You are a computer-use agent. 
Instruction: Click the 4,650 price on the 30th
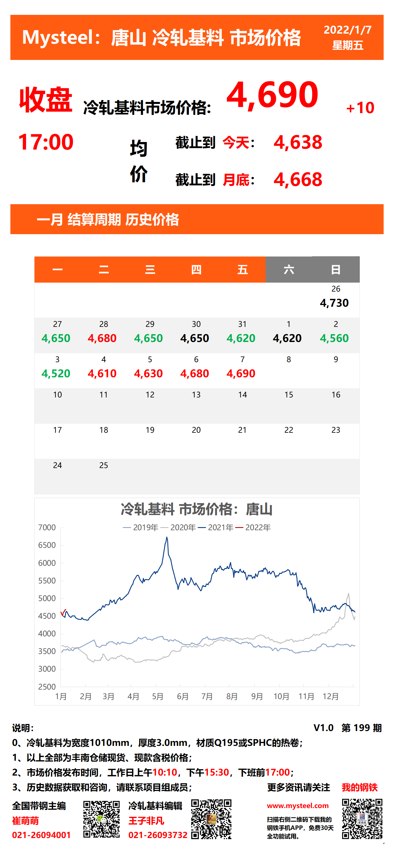click(195, 338)
